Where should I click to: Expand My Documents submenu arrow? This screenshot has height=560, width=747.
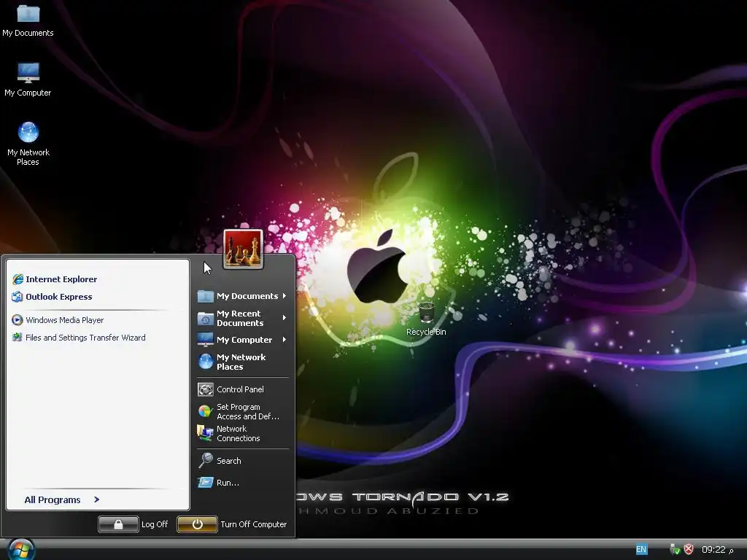click(285, 296)
